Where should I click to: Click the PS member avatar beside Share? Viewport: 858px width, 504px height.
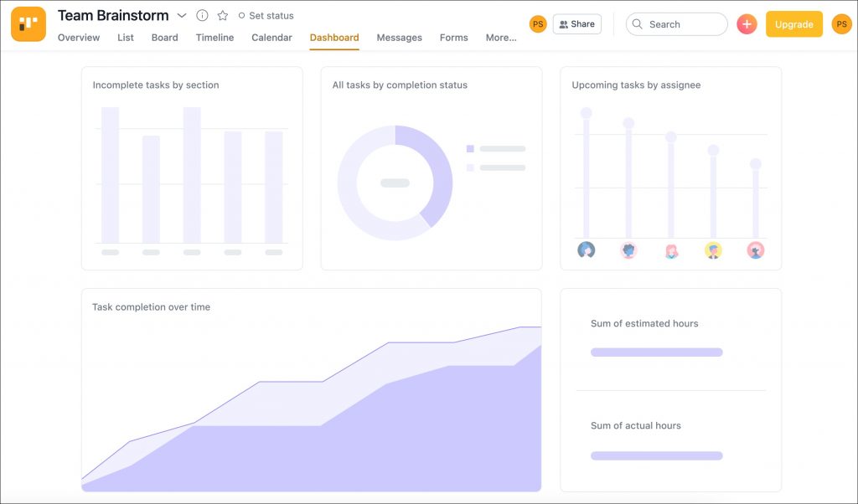click(x=538, y=24)
